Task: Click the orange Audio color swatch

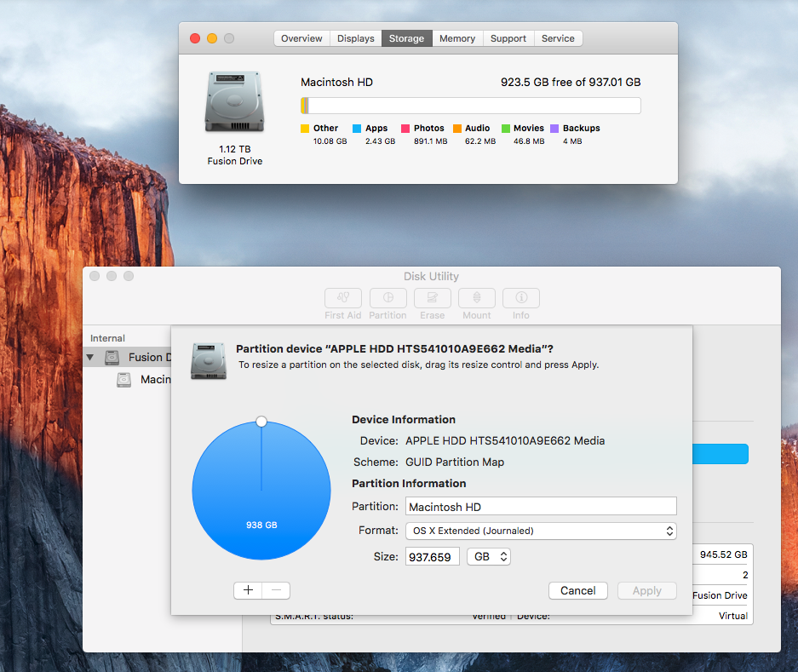Action: 457,129
